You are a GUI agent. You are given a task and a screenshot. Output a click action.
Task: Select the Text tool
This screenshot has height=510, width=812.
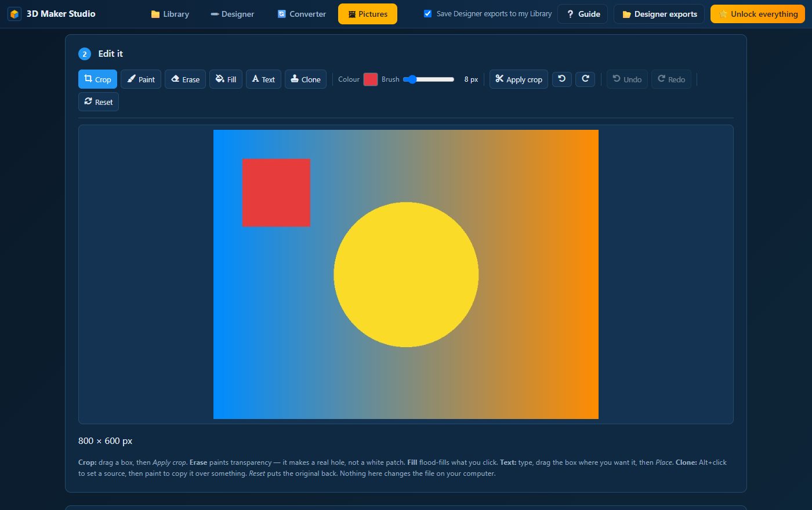(x=263, y=79)
